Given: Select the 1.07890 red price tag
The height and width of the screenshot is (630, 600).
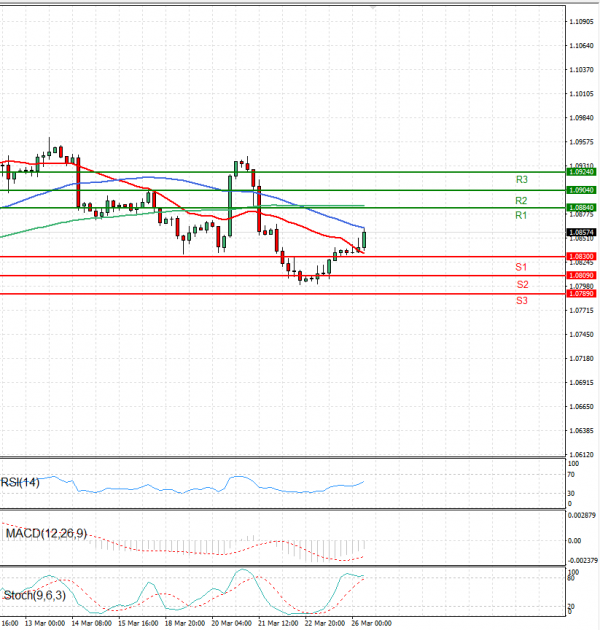Looking at the screenshot, I should (x=581, y=294).
